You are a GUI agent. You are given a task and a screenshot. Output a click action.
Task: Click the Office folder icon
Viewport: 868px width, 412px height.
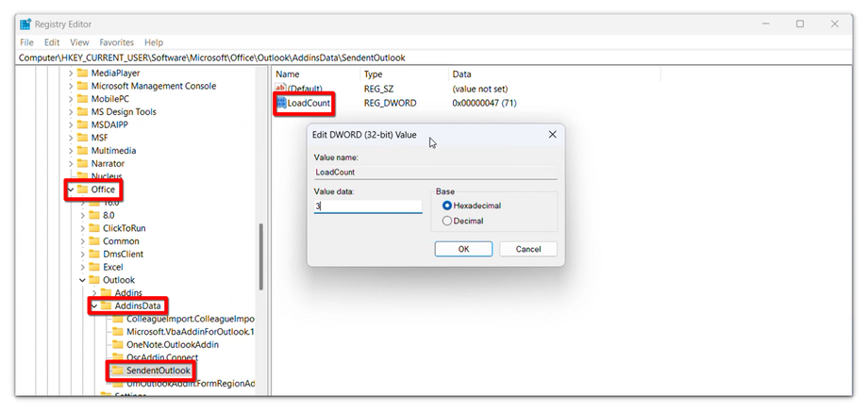tap(82, 190)
